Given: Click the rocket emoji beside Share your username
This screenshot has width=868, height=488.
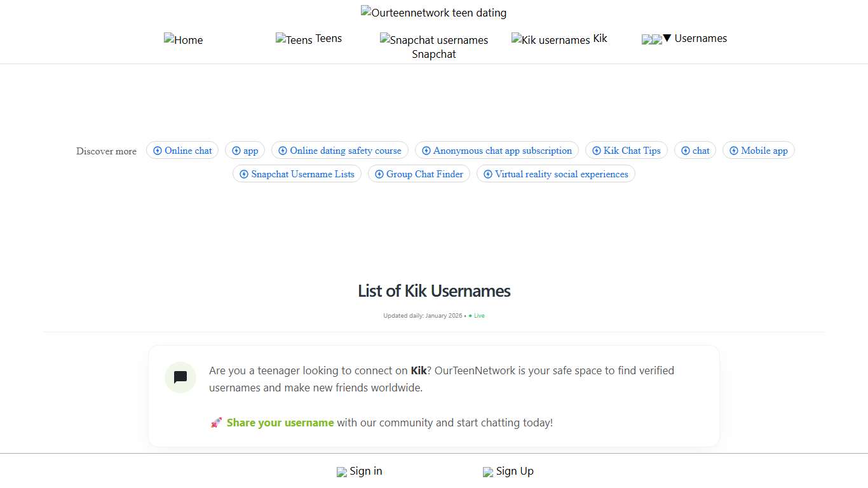Looking at the screenshot, I should [216, 422].
